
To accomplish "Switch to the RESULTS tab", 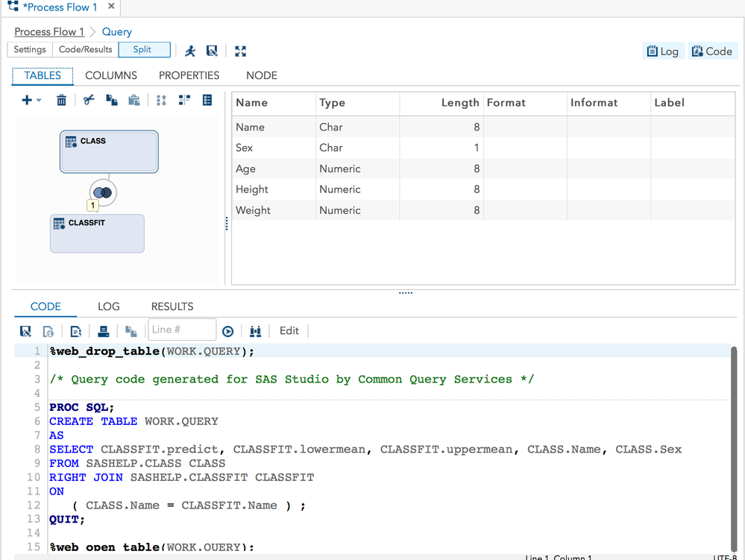I will 172,306.
